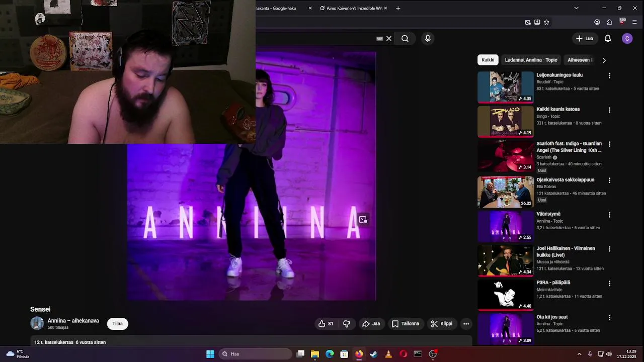Screen dimensions: 644x362
Task: Open Firefox hamburger application menu
Action: [634, 22]
